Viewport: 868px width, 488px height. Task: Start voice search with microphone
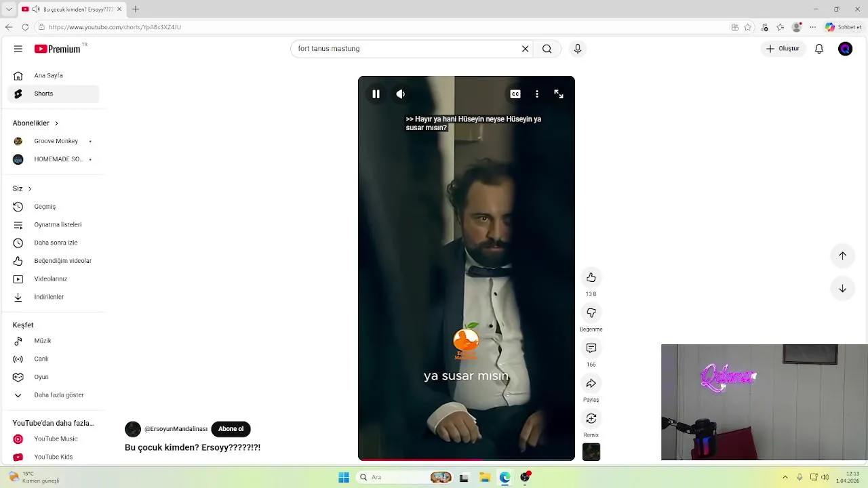(x=578, y=49)
